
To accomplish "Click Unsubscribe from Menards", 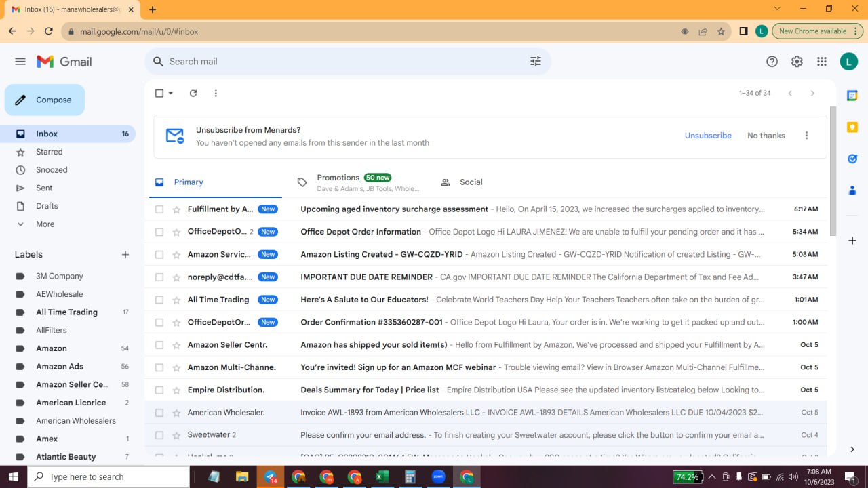I will (x=708, y=136).
